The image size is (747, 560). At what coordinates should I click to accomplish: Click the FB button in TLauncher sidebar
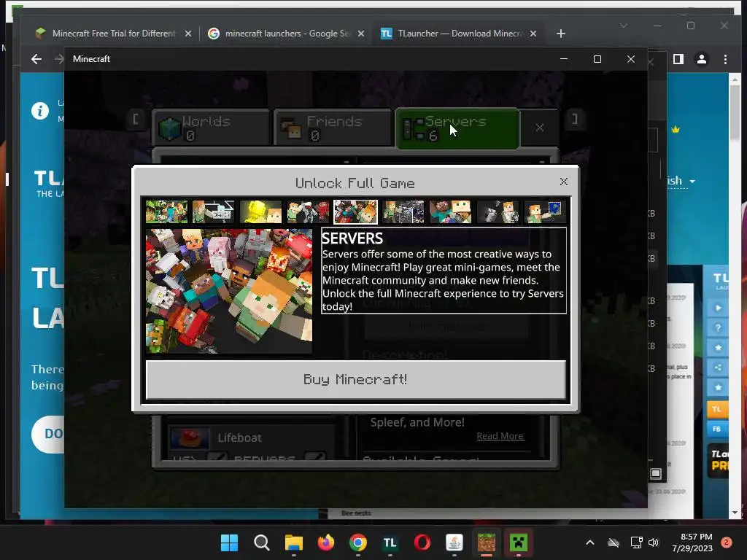tap(717, 429)
